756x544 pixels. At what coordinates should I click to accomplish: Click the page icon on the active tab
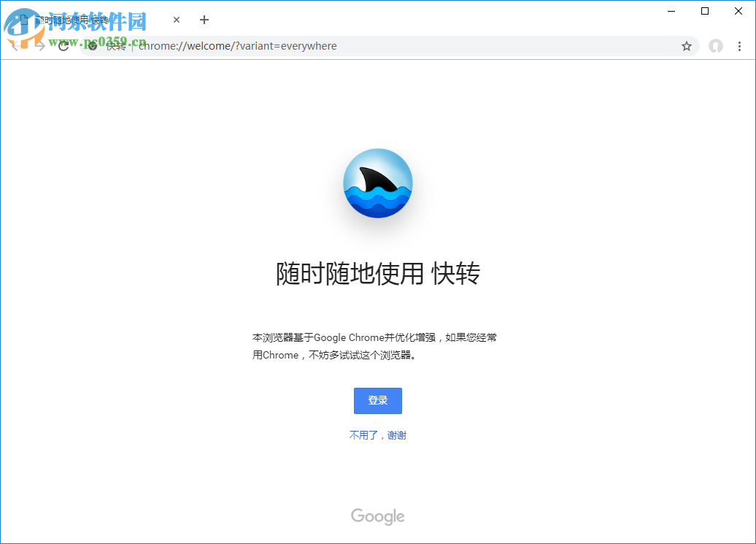(26, 20)
